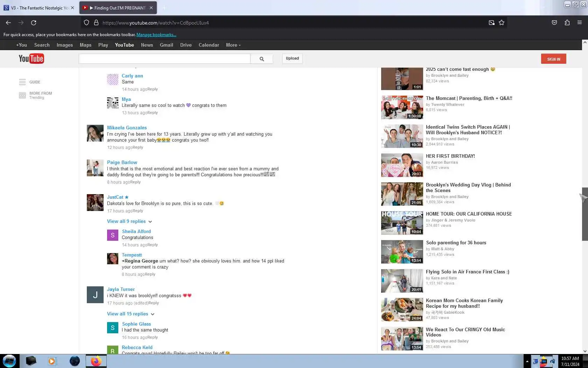This screenshot has width=588, height=368.
Task: Click the browser back arrow
Action: tap(8, 23)
